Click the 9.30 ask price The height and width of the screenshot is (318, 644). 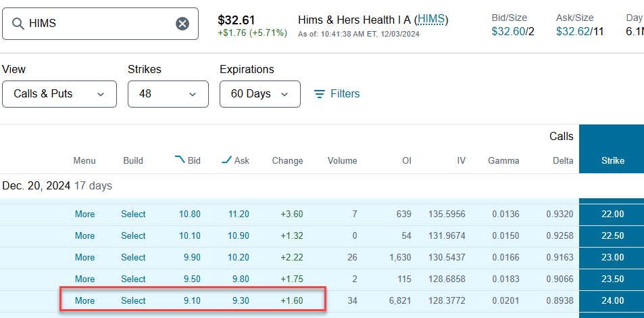241,300
